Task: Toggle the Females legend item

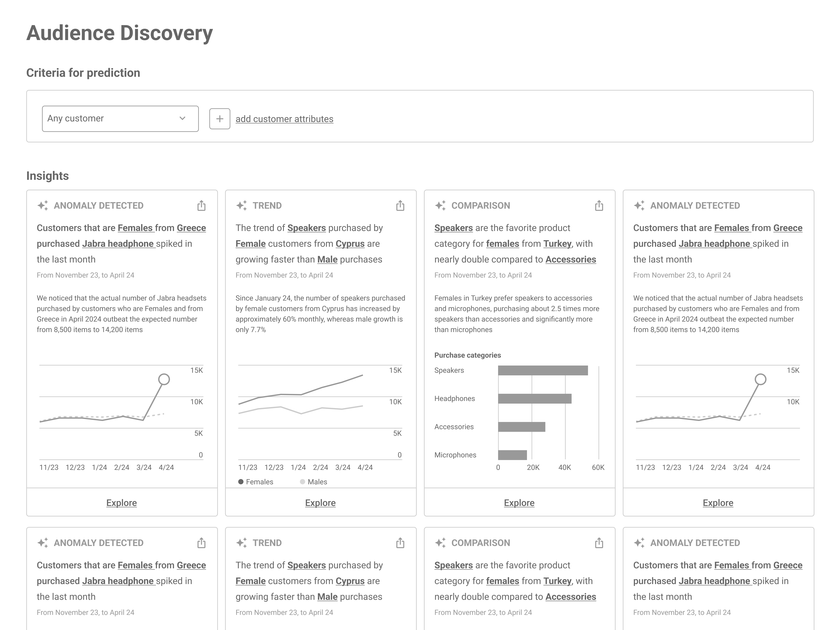Action: point(256,482)
